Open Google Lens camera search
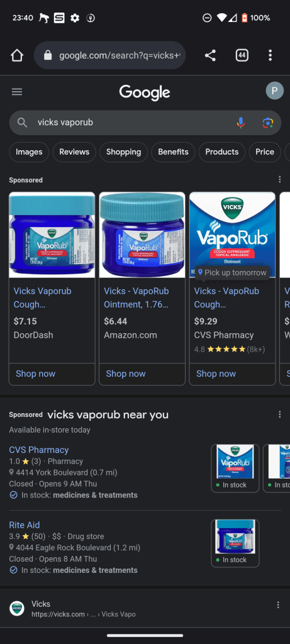 (x=268, y=123)
